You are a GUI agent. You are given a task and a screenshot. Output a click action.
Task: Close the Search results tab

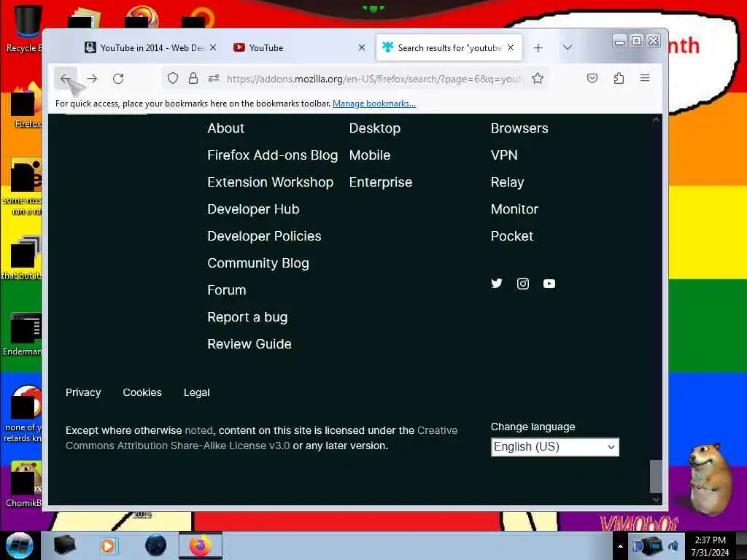click(511, 47)
